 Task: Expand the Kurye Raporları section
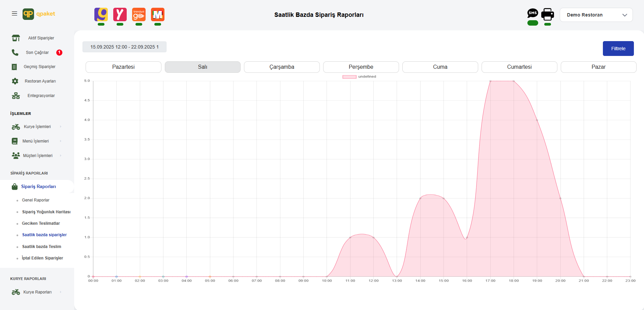click(x=37, y=292)
